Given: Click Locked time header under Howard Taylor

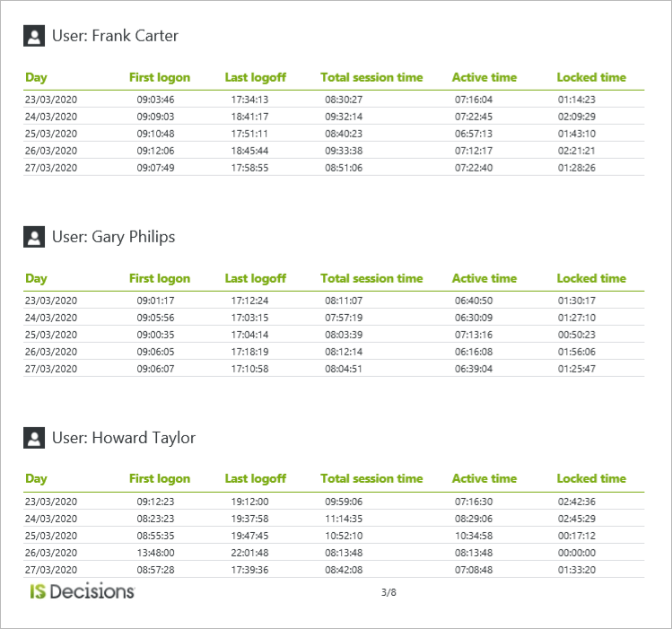Looking at the screenshot, I should pyautogui.click(x=591, y=478).
